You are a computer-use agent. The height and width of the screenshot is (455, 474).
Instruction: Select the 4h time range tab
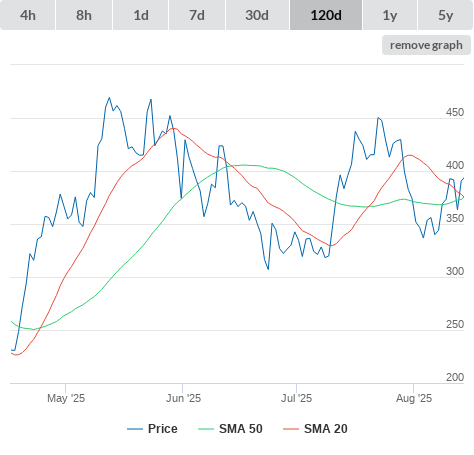(x=28, y=15)
